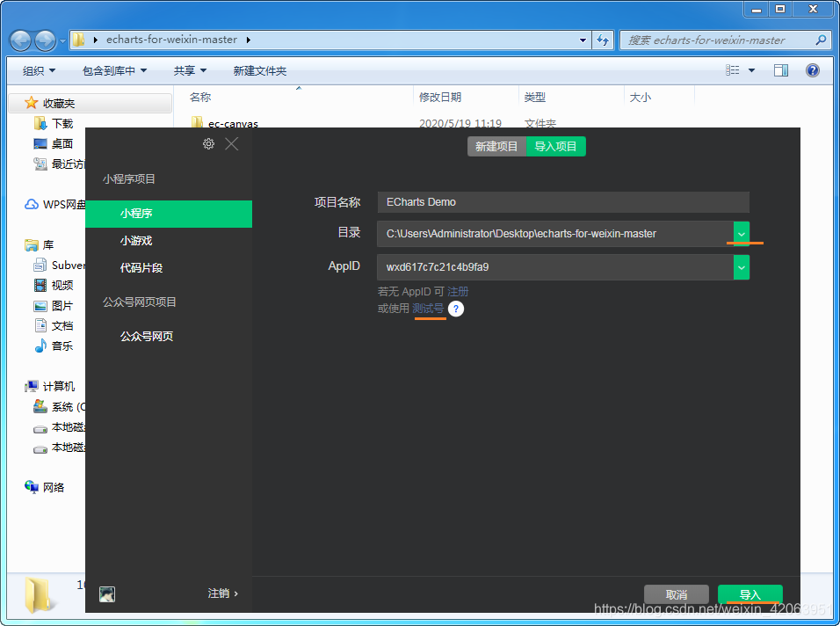Click the search magnifier icon in Explorer
The image size is (840, 626).
click(x=821, y=40)
